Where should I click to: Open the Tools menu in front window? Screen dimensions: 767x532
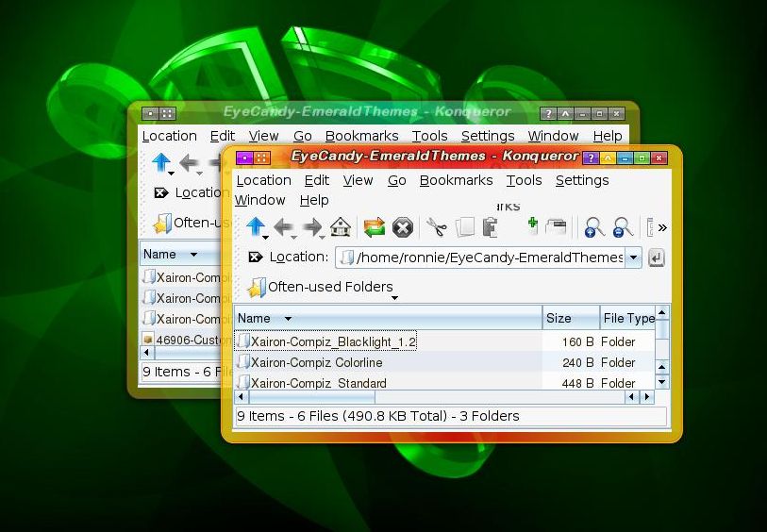coord(524,180)
